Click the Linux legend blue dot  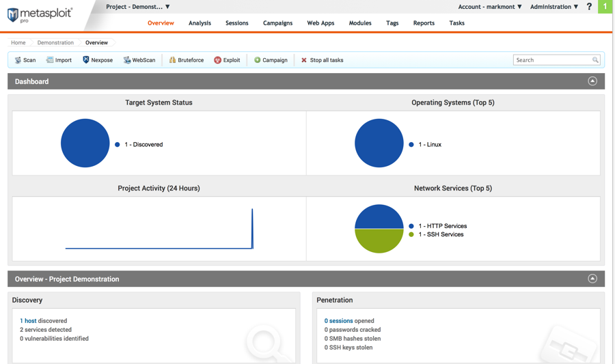[411, 144]
